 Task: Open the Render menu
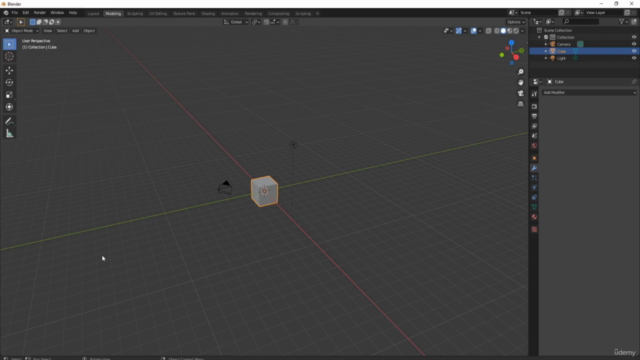(x=40, y=13)
